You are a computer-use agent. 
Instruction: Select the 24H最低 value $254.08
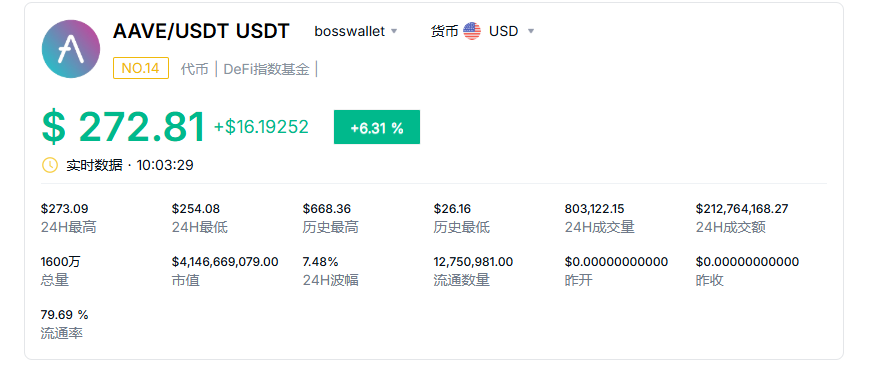[x=195, y=209]
